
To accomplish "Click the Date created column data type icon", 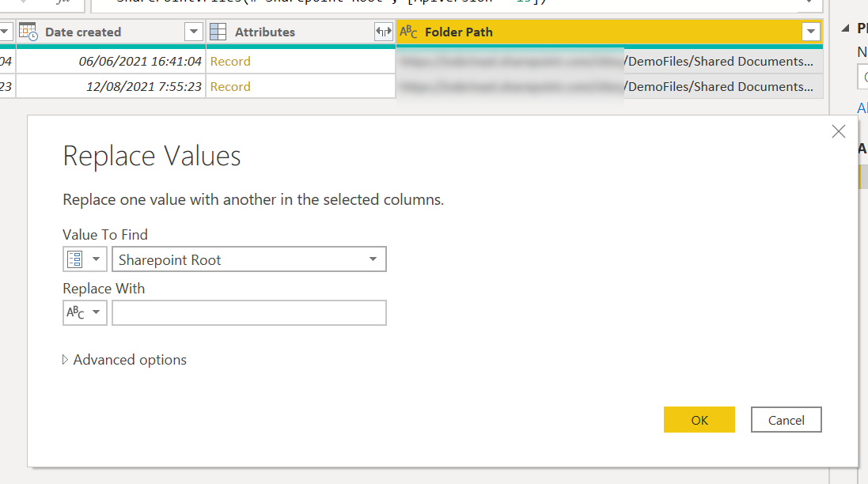I will (x=28, y=32).
